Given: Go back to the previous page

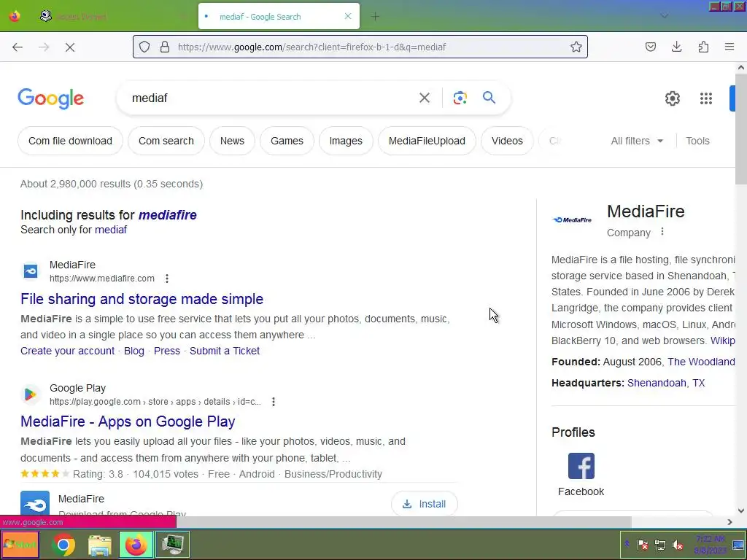Looking at the screenshot, I should [x=18, y=47].
